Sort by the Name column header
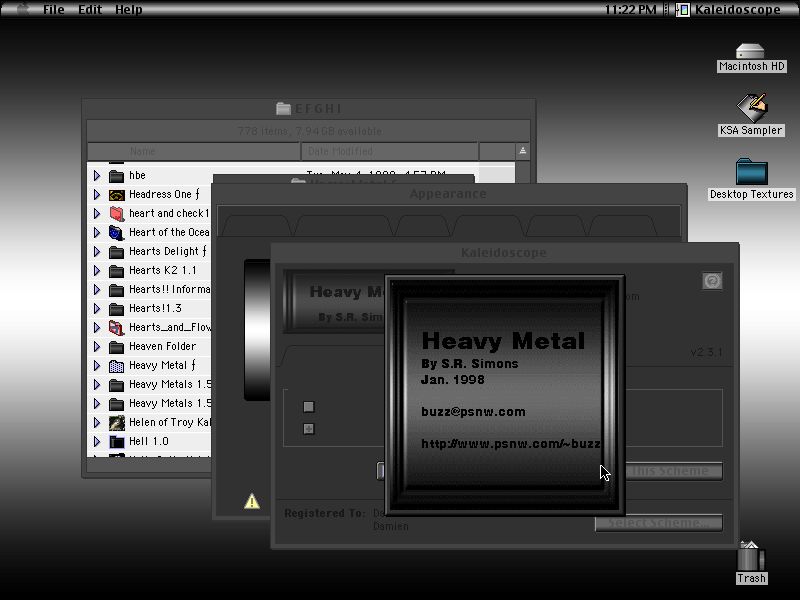The height and width of the screenshot is (600, 800). coord(194,152)
